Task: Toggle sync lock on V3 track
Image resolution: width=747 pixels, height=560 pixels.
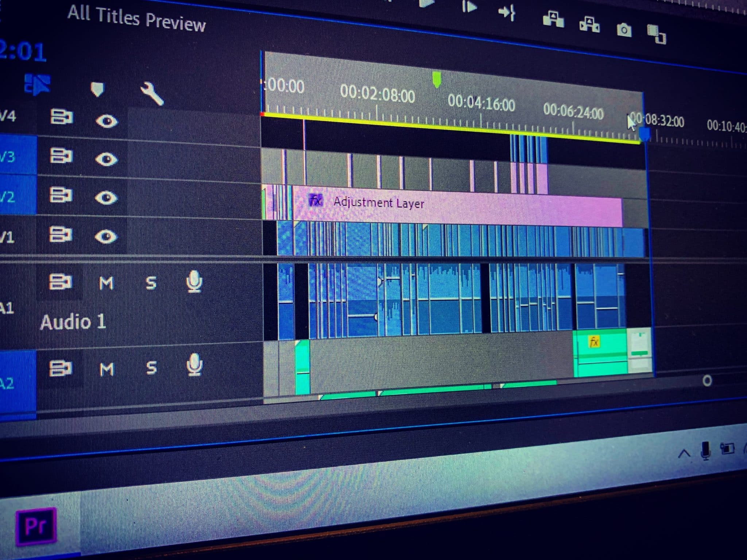Action: 61,156
